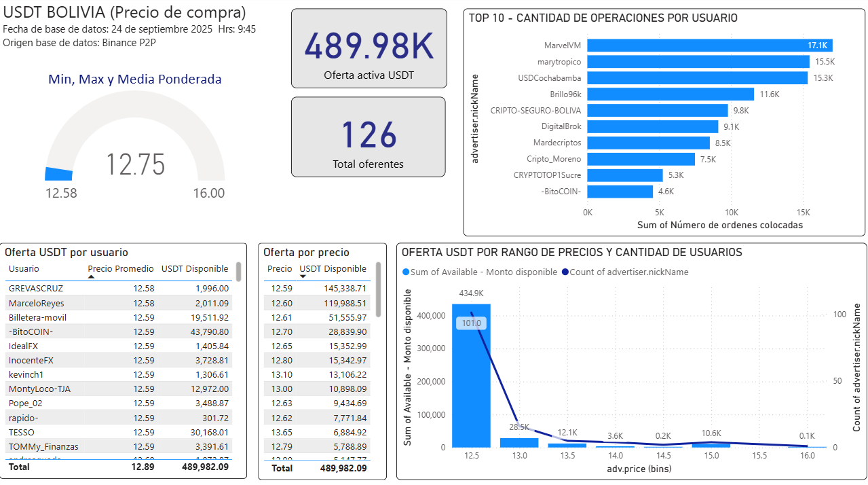Viewport: 868px width, 485px height.
Task: Click USDT Disponible header in user table
Action: (195, 268)
